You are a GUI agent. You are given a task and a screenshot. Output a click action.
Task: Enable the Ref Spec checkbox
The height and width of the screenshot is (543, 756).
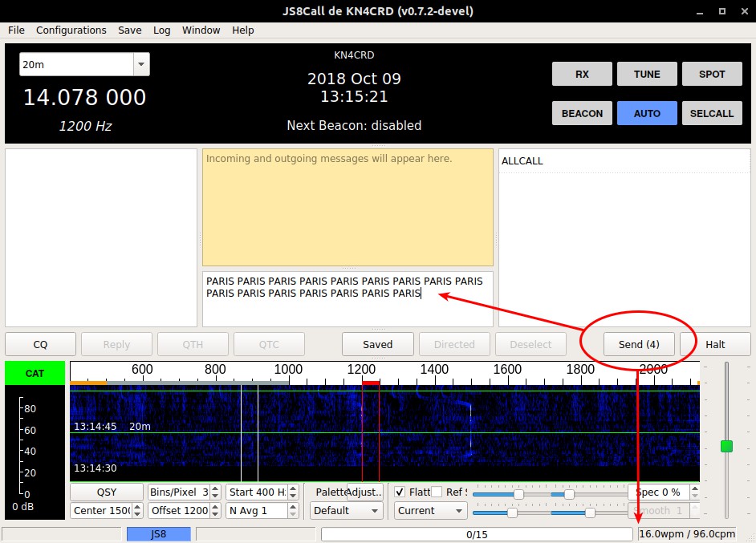click(437, 492)
